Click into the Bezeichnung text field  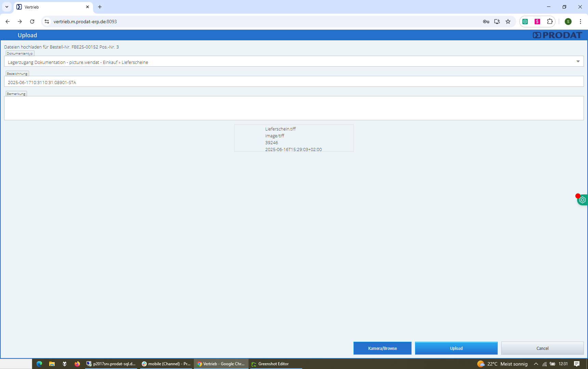[x=294, y=82]
